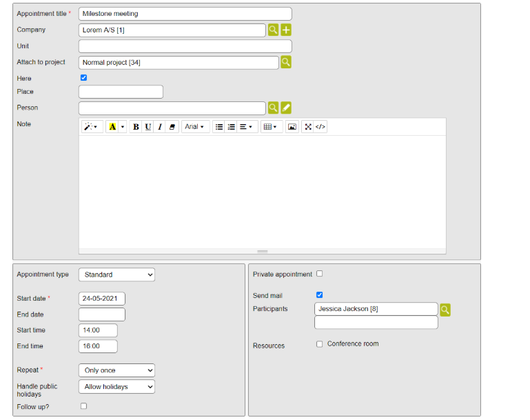The image size is (530, 420).
Task: Uncheck the Here checkbox
Action: coord(84,78)
